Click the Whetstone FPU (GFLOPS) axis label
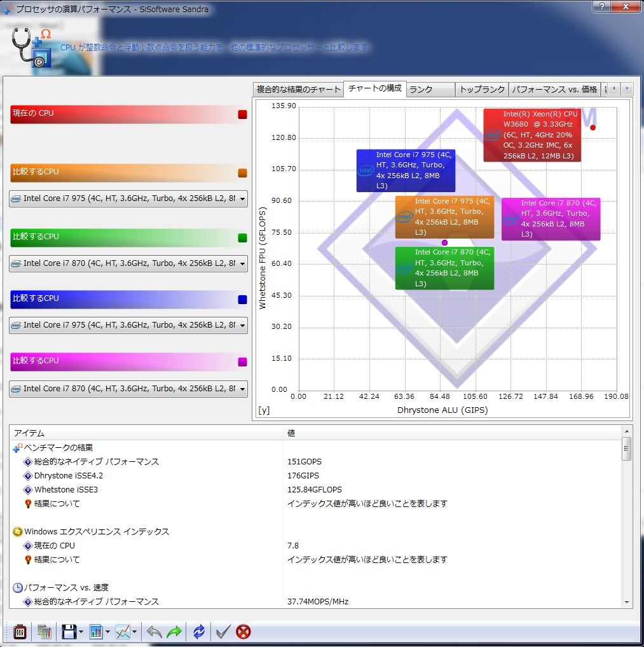644x647 pixels. (x=262, y=258)
